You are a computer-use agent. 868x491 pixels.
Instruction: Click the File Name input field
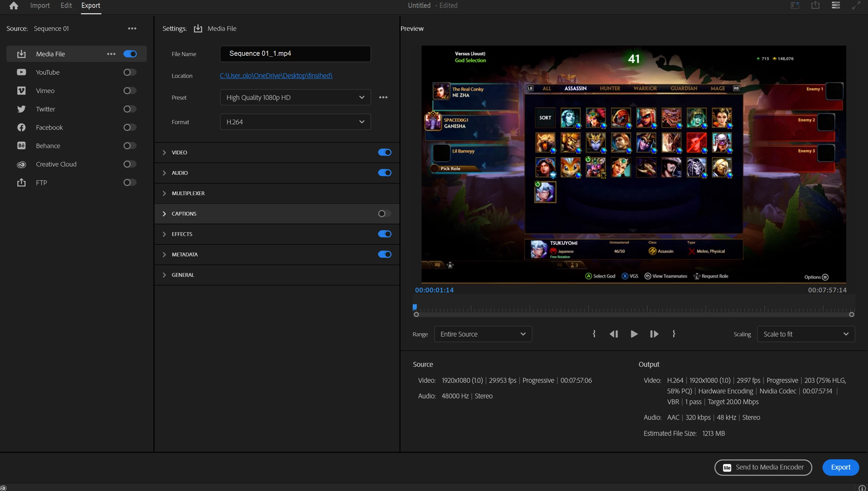(295, 54)
